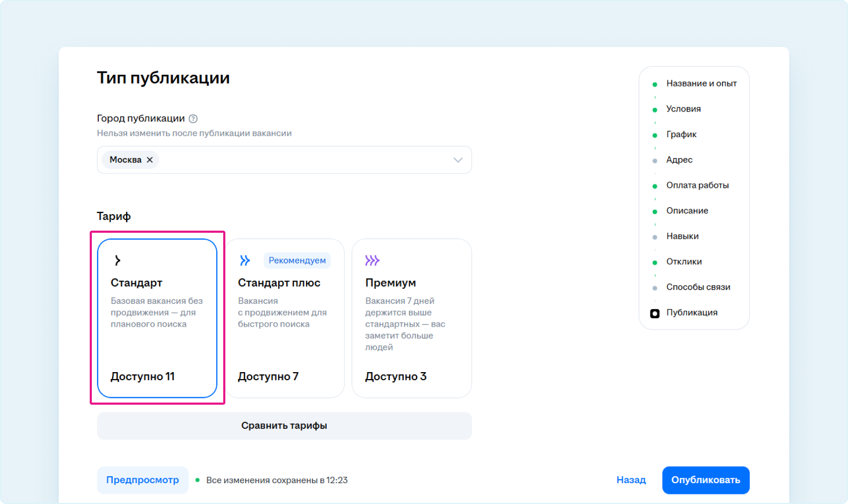848x504 pixels.
Task: Click the single chevron Стандарт icon
Action: click(117, 260)
